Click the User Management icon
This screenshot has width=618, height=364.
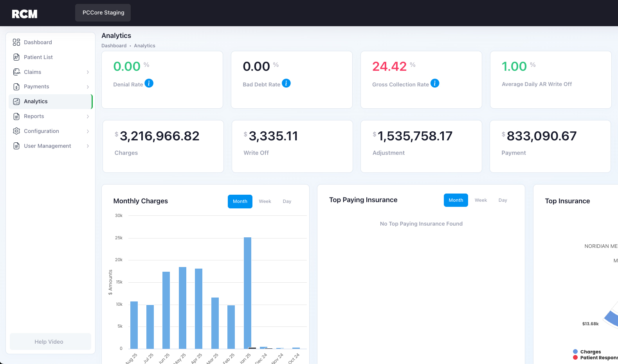pos(16,146)
